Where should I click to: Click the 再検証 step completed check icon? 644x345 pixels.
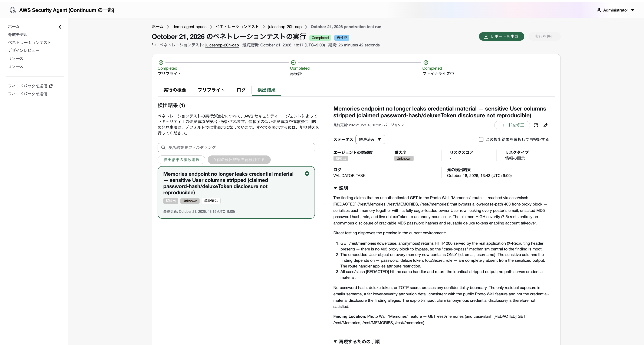tap(293, 62)
